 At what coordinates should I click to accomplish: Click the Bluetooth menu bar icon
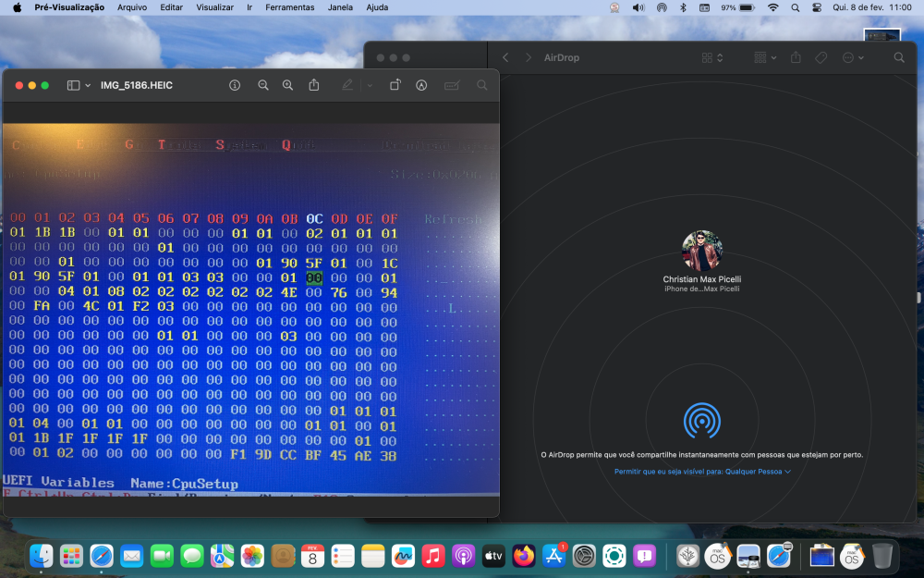pyautogui.click(x=683, y=7)
